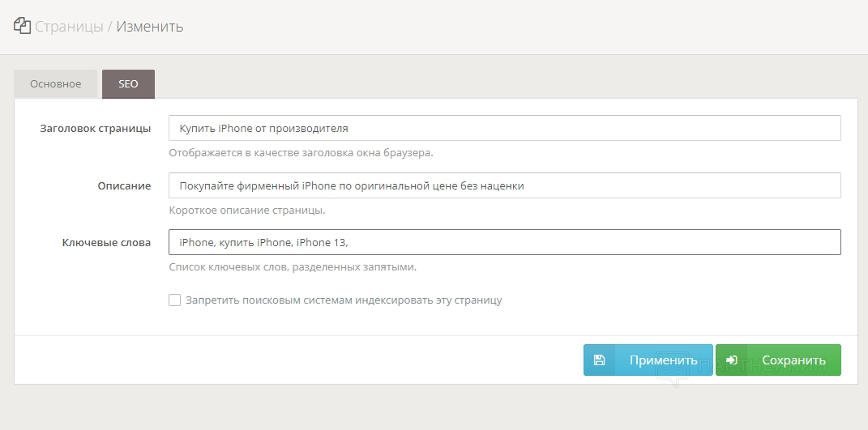Click the 'Заголовок страницы' field label
Screen dimensions: 868x430
pyautogui.click(x=95, y=129)
